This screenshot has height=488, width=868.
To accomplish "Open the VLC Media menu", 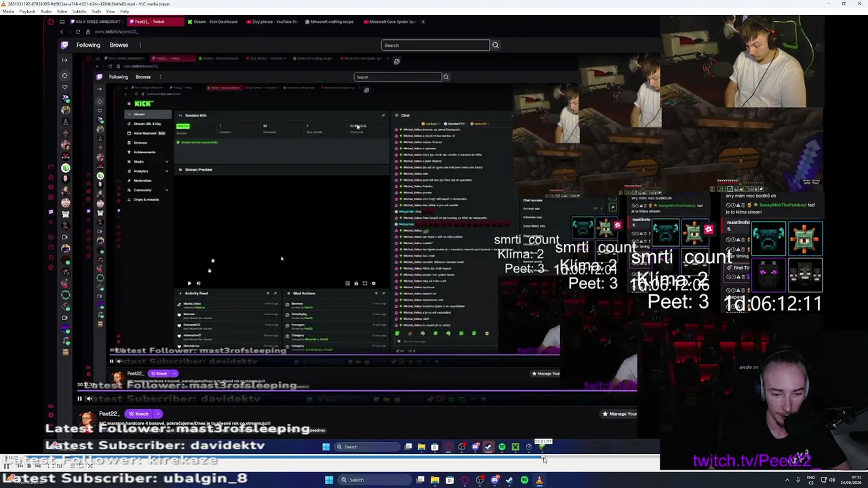I will tap(7, 12).
